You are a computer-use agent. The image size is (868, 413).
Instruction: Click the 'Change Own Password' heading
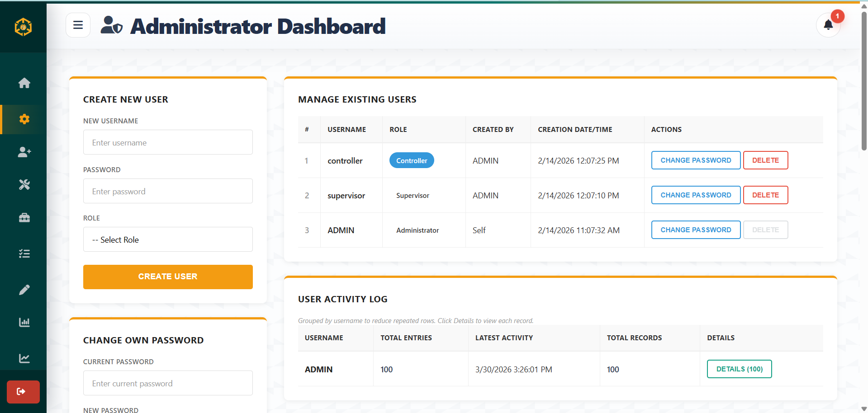(143, 340)
